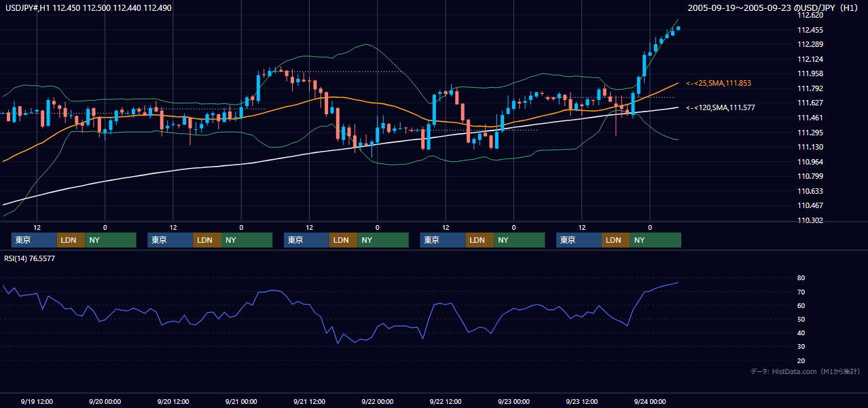The image size is (868, 408).
Task: Select the 9/21 12:00 time label
Action: click(x=309, y=401)
